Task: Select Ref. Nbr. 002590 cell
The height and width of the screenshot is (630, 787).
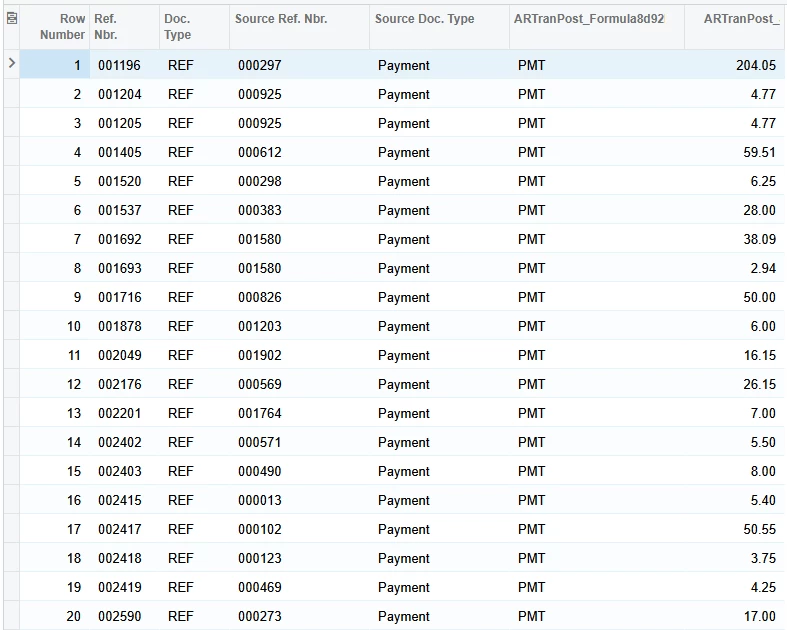Action: [124, 616]
